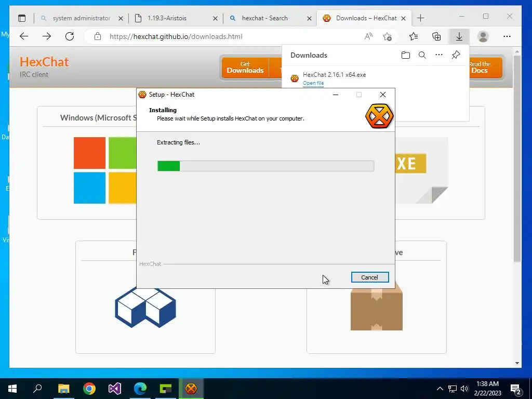The width and height of the screenshot is (532, 399).
Task: Click the Flatpak blue cubes logo
Action: [145, 308]
